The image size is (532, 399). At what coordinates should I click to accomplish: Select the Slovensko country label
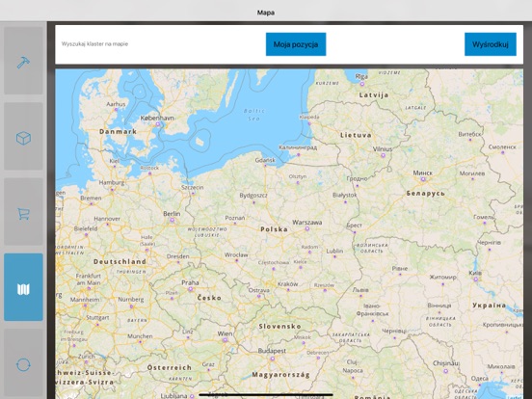(279, 327)
